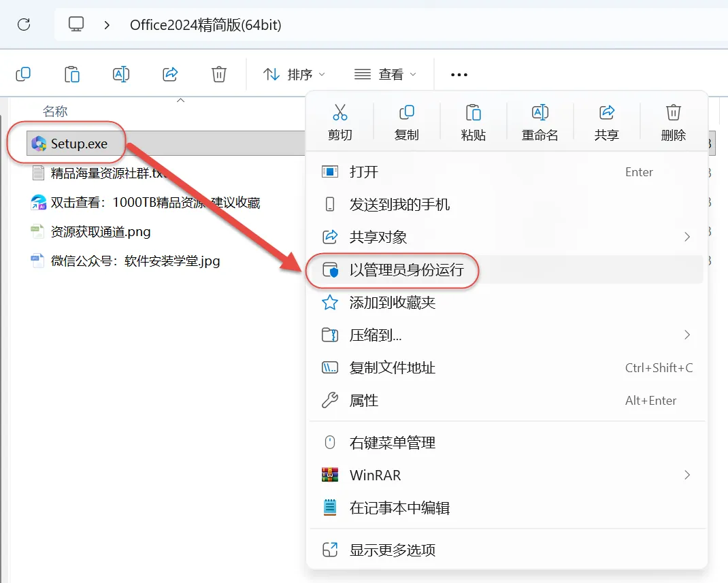Click the Share icon in the toolbar

(x=170, y=74)
